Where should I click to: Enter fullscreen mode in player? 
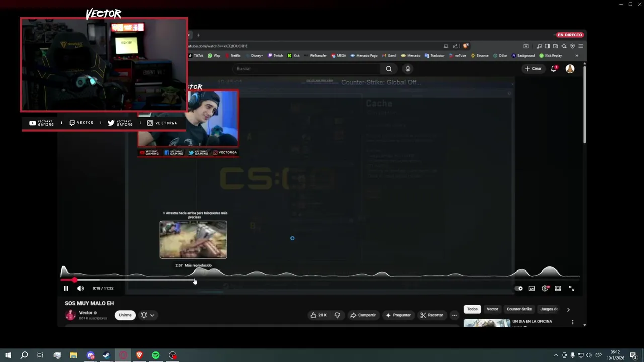[x=572, y=288]
